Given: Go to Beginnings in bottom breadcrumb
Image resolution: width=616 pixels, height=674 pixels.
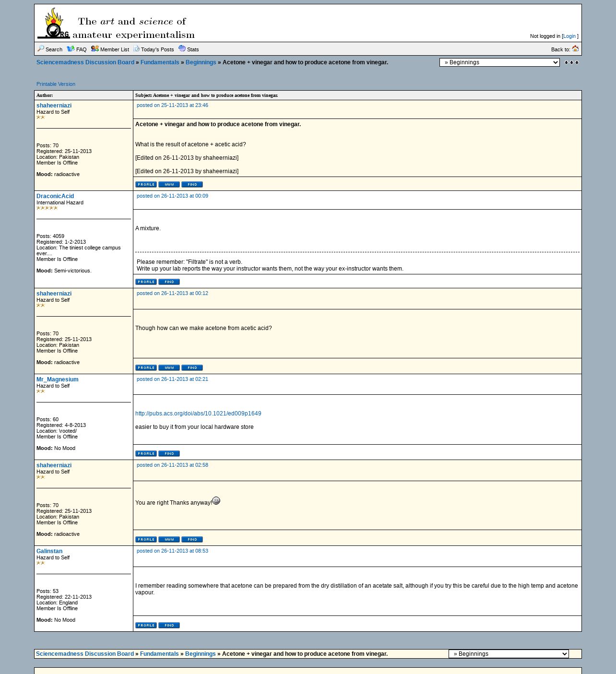Looking at the screenshot, I should 201,654.
